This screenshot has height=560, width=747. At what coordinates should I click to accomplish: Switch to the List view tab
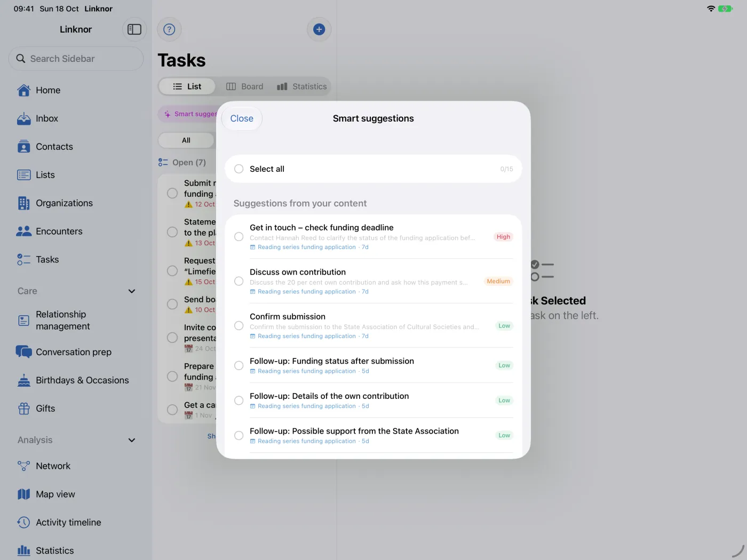coord(187,86)
